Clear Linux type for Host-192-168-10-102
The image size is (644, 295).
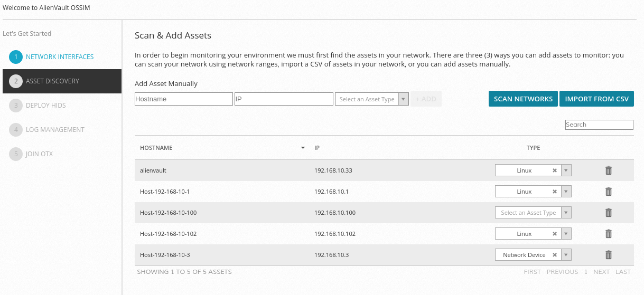554,234
